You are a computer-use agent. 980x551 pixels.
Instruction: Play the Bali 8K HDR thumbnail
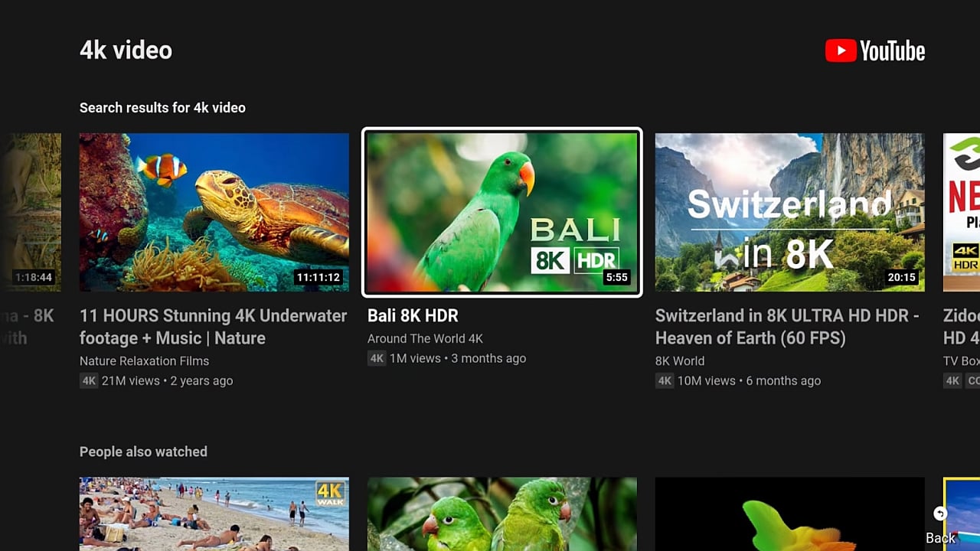click(x=501, y=212)
